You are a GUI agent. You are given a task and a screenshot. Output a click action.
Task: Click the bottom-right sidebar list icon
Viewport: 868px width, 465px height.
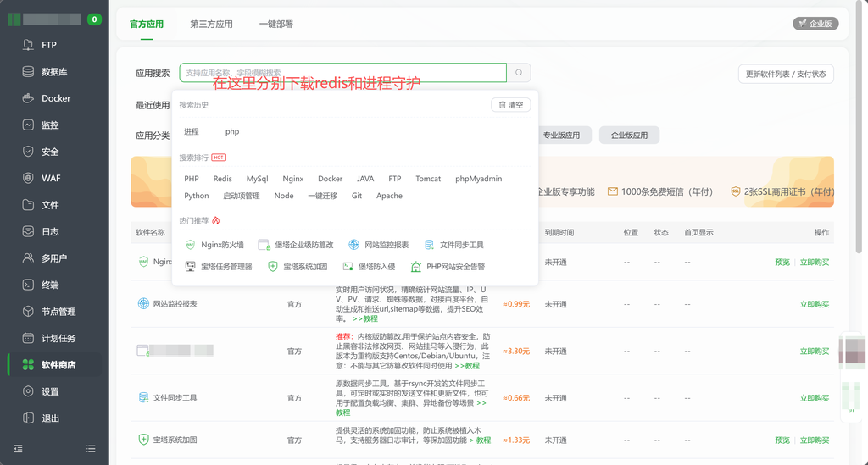(91, 448)
